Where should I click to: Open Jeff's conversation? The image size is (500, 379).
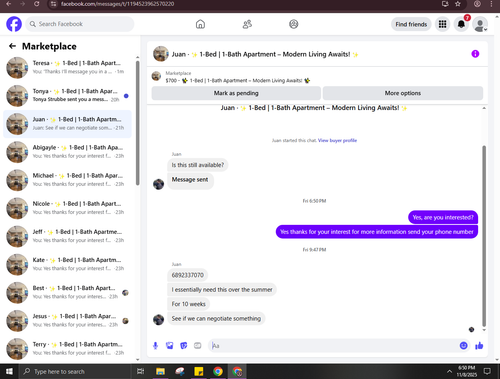coord(67,236)
